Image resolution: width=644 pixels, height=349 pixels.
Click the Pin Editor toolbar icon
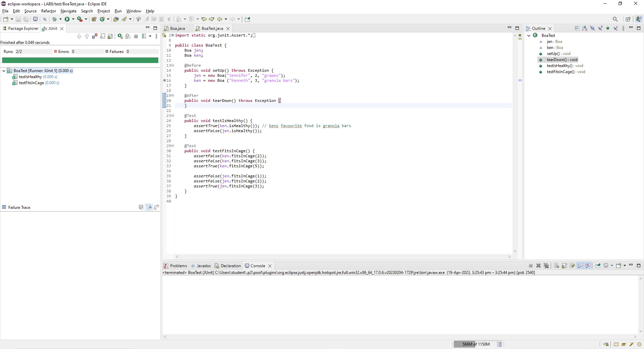point(248,19)
